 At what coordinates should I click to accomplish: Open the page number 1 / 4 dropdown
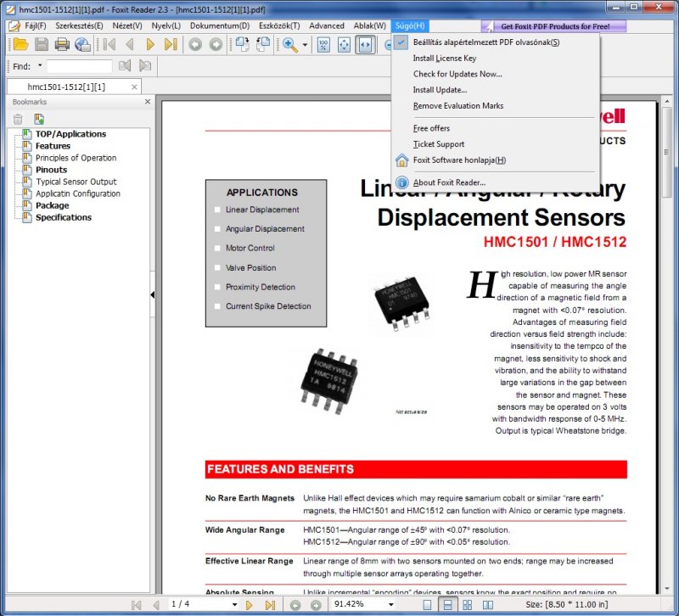point(234,604)
